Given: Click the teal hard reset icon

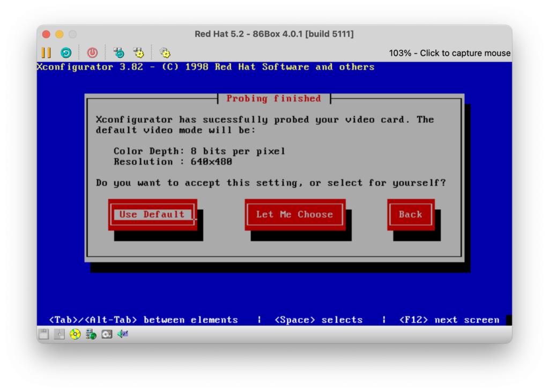Looking at the screenshot, I should (x=66, y=53).
